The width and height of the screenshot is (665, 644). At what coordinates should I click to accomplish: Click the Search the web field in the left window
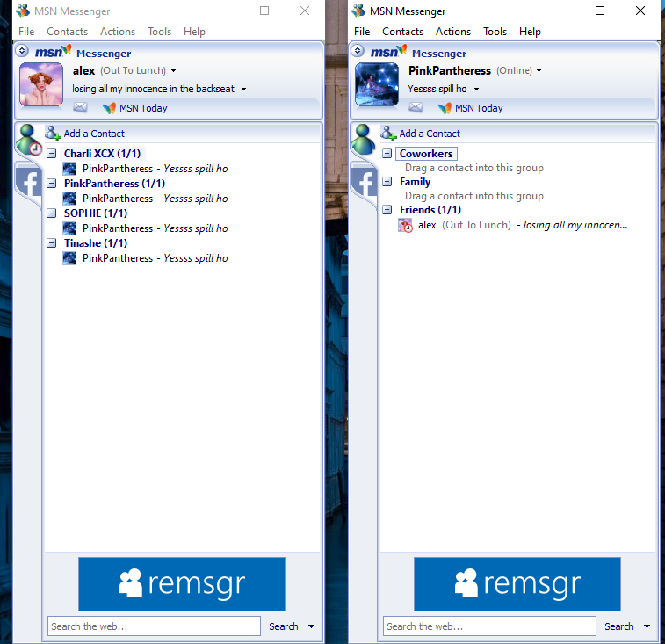pyautogui.click(x=154, y=626)
